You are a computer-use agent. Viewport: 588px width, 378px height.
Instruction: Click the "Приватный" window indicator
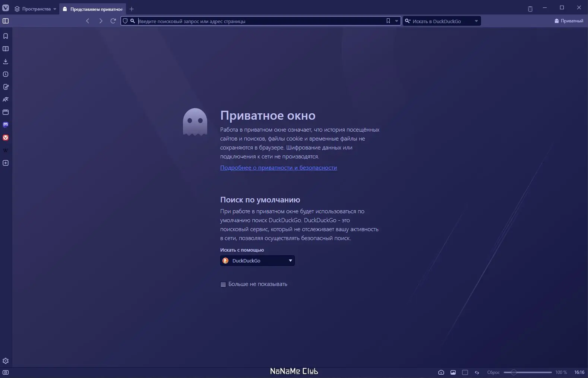[x=569, y=21]
